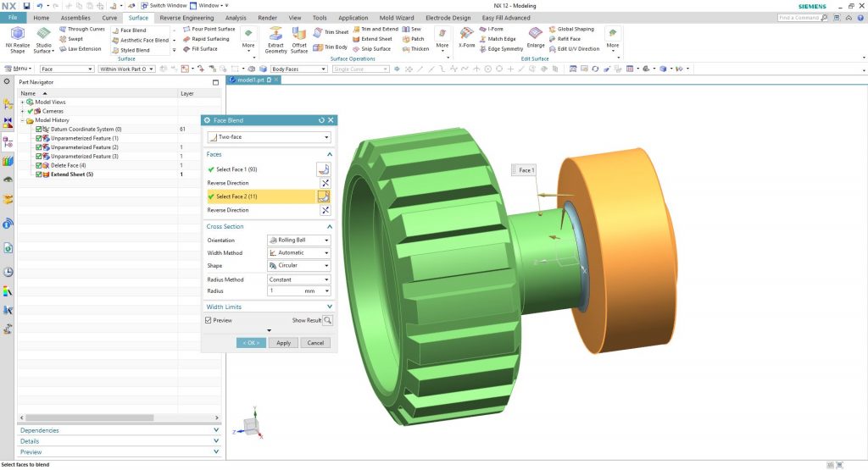868x470 pixels.
Task: Open the Mold Wizard tab
Action: [395, 18]
